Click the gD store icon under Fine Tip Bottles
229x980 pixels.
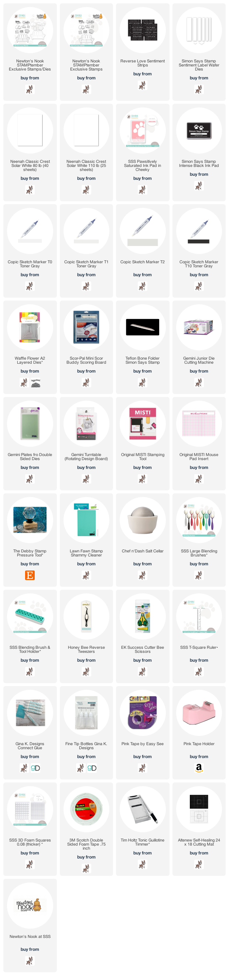pos(92,768)
